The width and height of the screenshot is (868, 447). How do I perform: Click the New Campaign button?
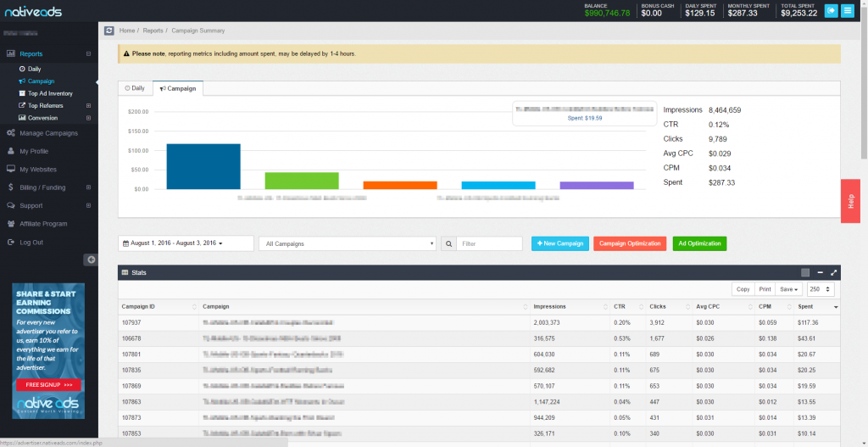(560, 243)
